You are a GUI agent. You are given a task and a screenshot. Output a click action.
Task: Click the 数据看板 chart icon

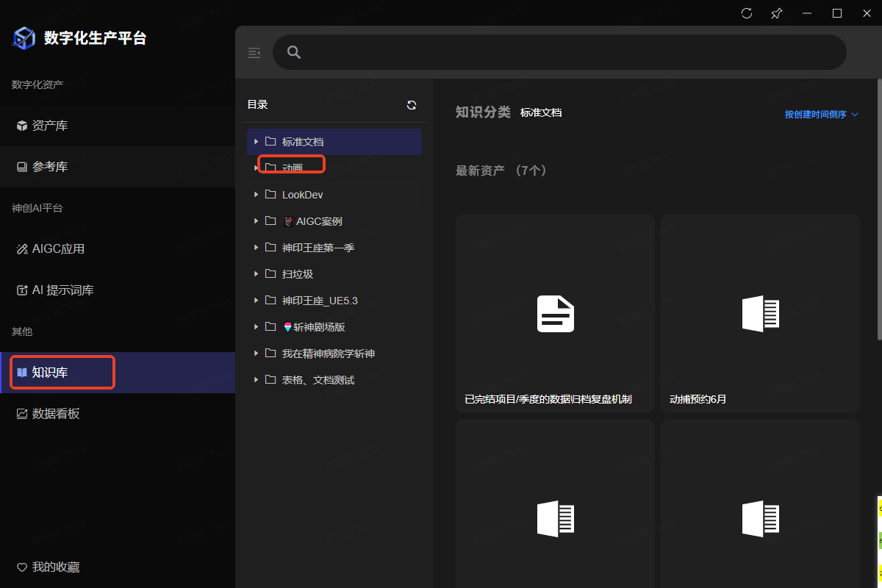click(22, 414)
